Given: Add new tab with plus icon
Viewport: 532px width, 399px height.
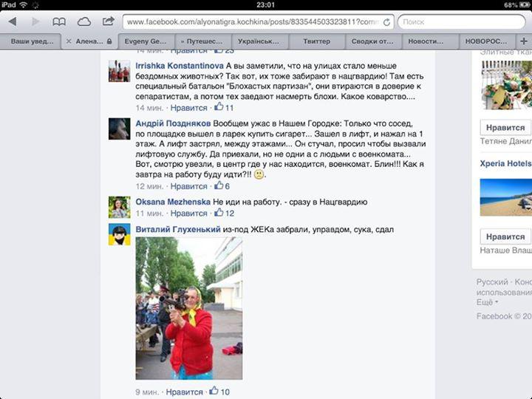Looking at the screenshot, I should [524, 41].
